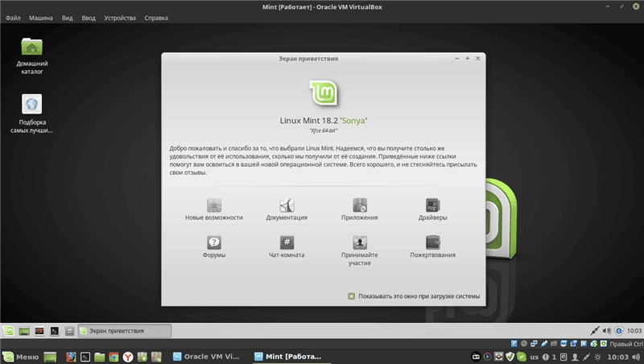Launch the terminal from the guest Xfce panel
Image resolution: width=644 pixels, height=364 pixels.
click(x=55, y=331)
